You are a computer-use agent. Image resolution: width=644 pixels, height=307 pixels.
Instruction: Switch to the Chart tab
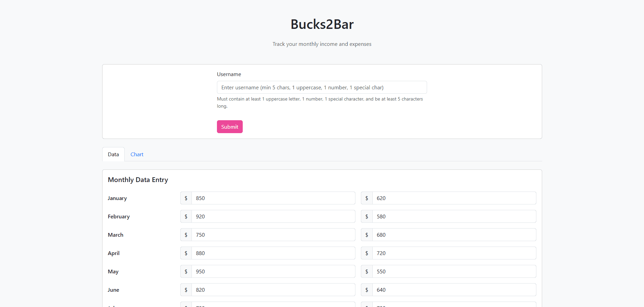pos(137,155)
